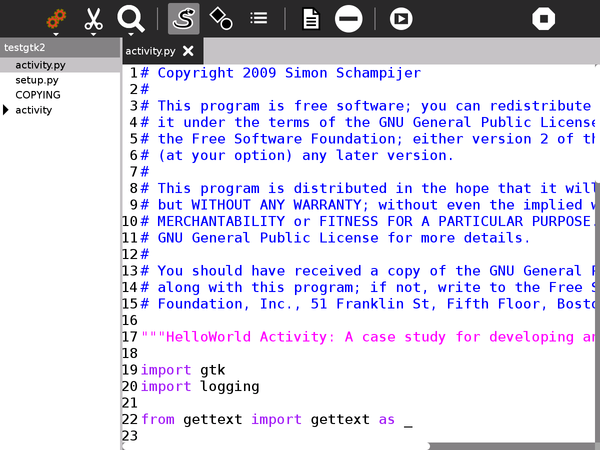Click the minus remove-file icon
This screenshot has height=450, width=600.
click(348, 18)
